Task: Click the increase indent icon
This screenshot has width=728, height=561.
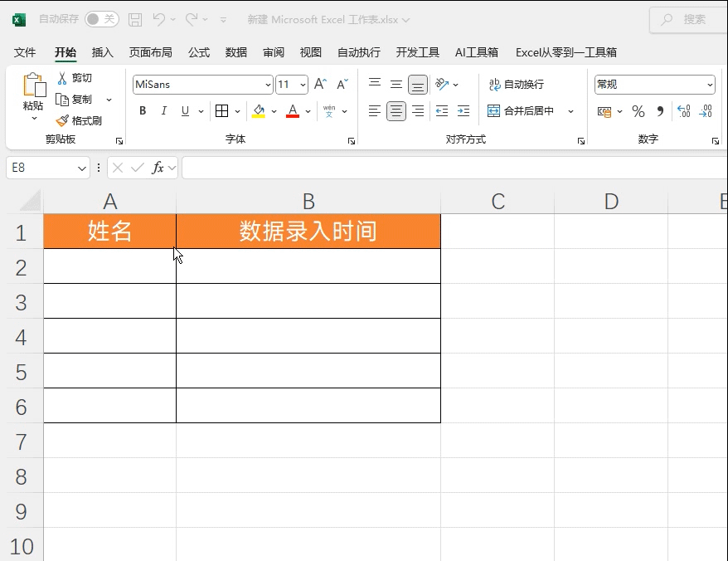Action: pyautogui.click(x=463, y=111)
